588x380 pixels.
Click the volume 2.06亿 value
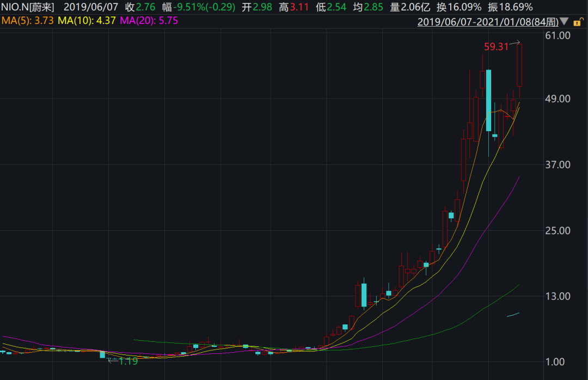click(416, 7)
